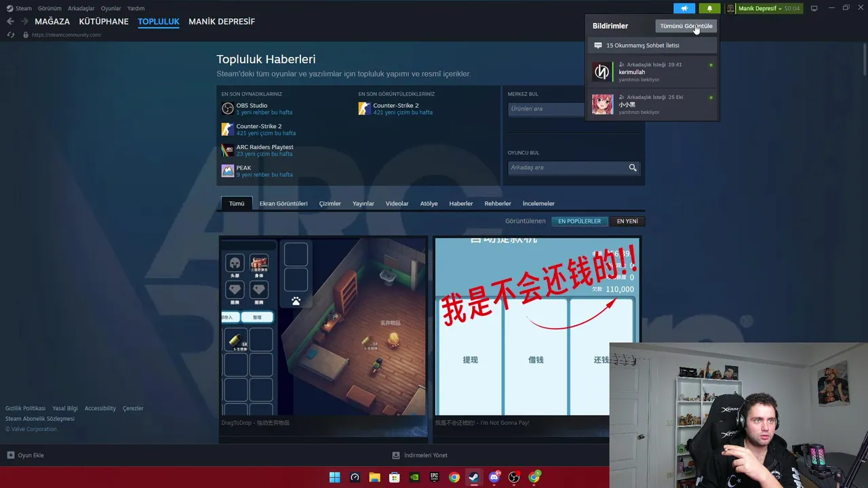The image size is (868, 488).
Task: Open Windows Start menu
Action: click(334, 477)
